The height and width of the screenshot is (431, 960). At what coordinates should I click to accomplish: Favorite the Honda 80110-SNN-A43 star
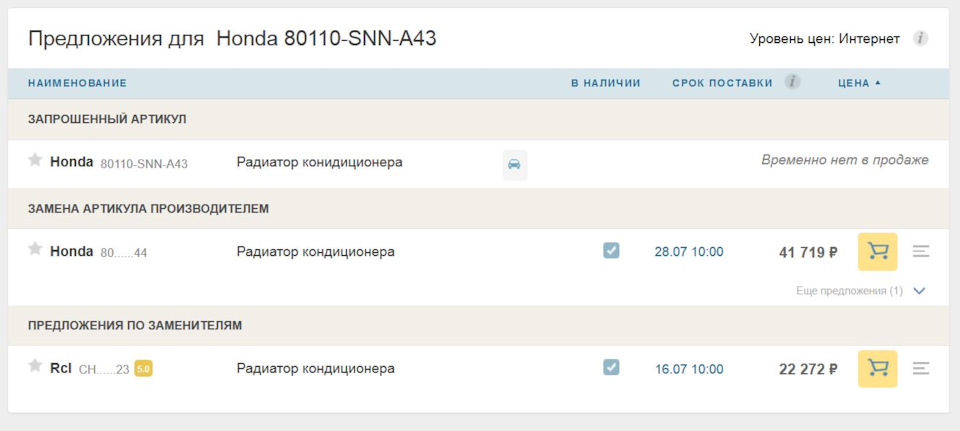[x=35, y=161]
